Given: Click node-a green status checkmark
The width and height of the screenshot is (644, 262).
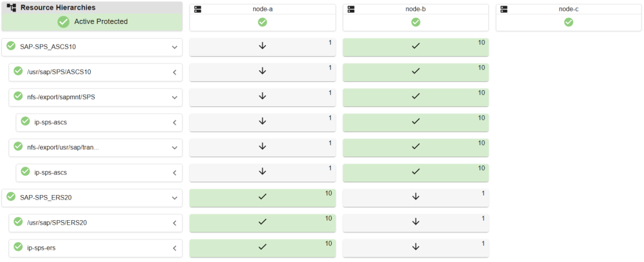Looking at the screenshot, I should coord(262,22).
